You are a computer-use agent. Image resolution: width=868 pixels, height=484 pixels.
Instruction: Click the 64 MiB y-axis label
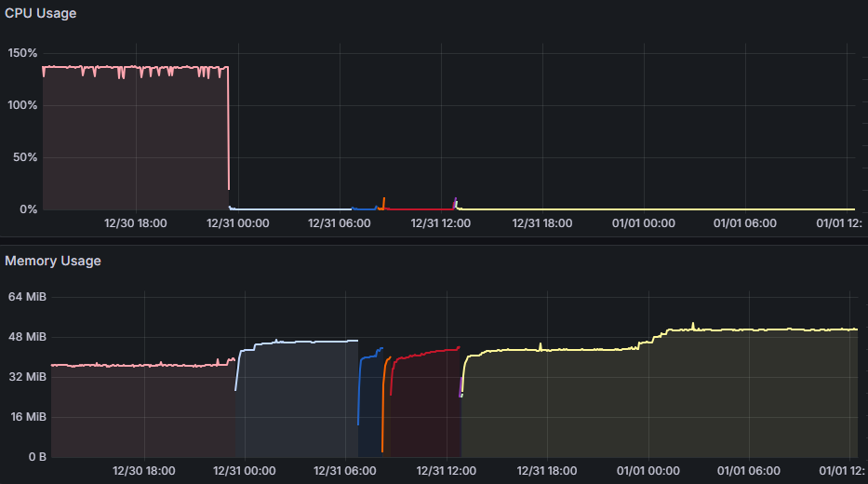pos(28,297)
